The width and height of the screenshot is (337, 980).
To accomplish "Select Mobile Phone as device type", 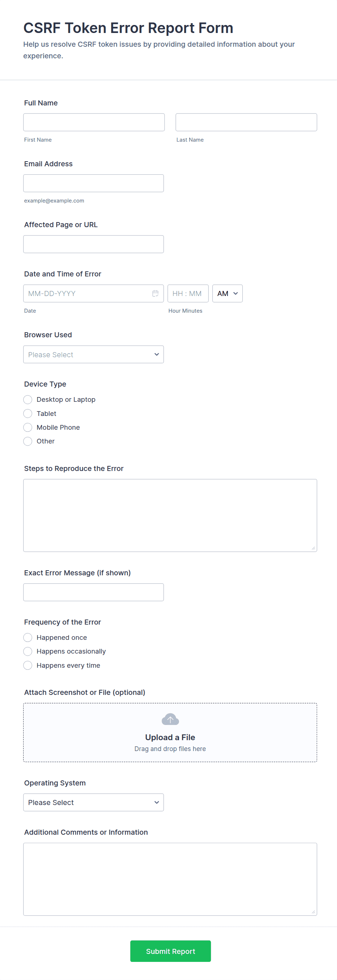I will [28, 427].
